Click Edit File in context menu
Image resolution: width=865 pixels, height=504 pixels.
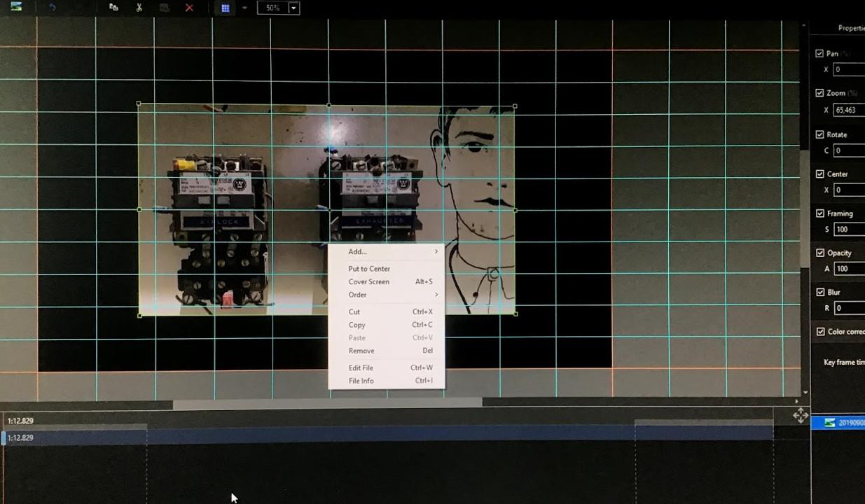click(361, 368)
